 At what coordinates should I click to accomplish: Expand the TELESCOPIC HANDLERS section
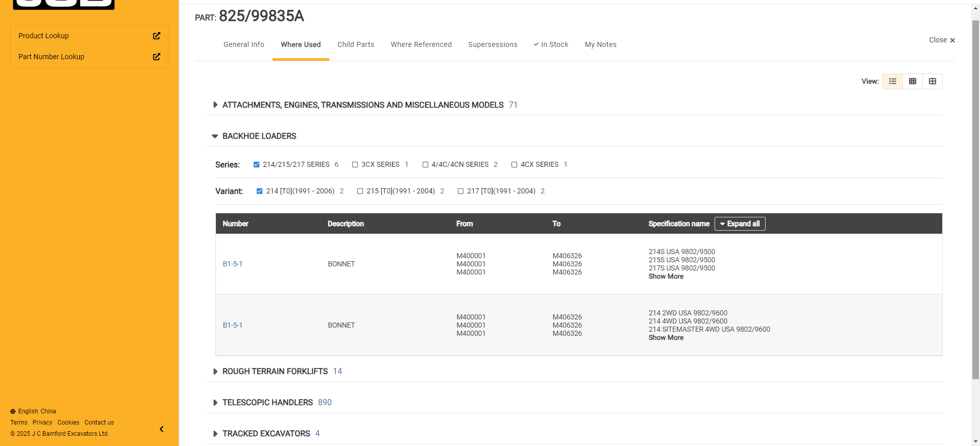pyautogui.click(x=215, y=403)
